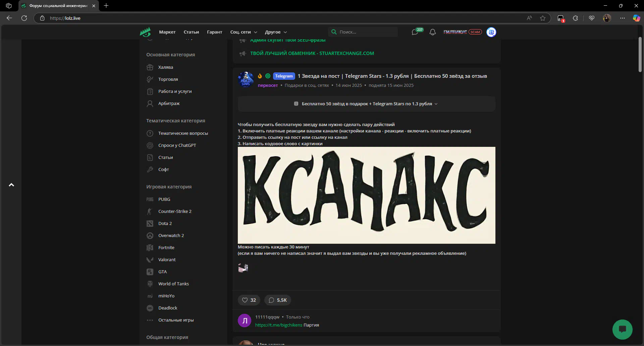644x346 pixels.
Task: Add this page to favorites with the star
Action: point(543,18)
